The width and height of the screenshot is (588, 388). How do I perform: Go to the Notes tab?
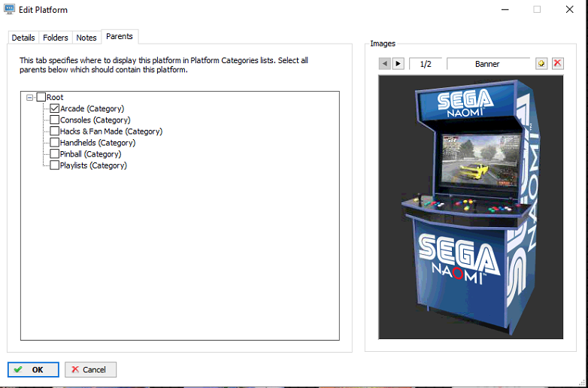[x=86, y=38]
